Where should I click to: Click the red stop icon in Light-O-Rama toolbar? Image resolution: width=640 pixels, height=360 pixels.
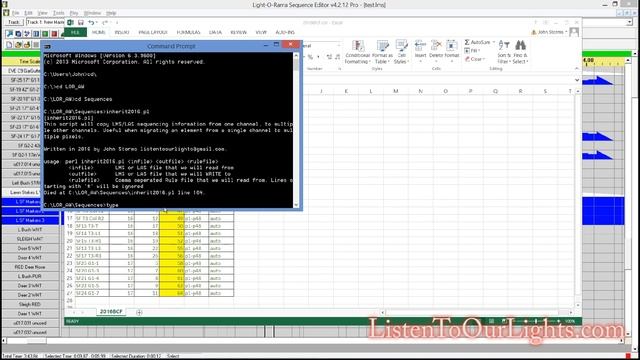[54, 33]
